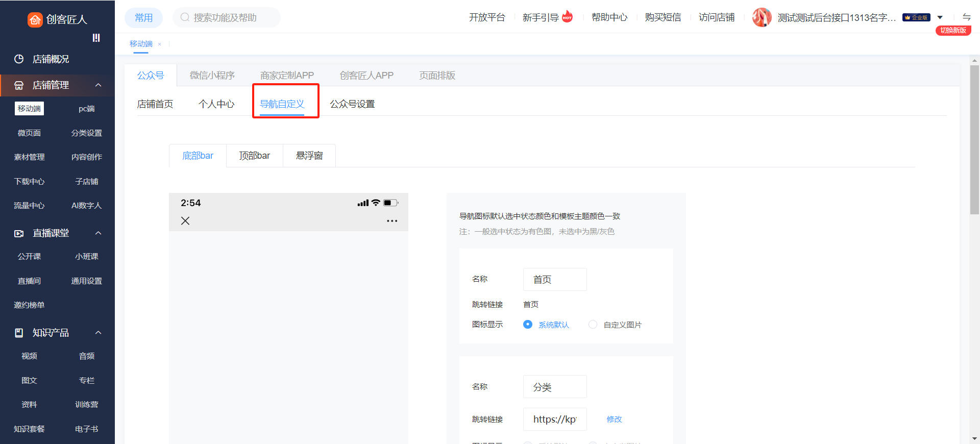Click the user avatar in the header

click(762, 17)
